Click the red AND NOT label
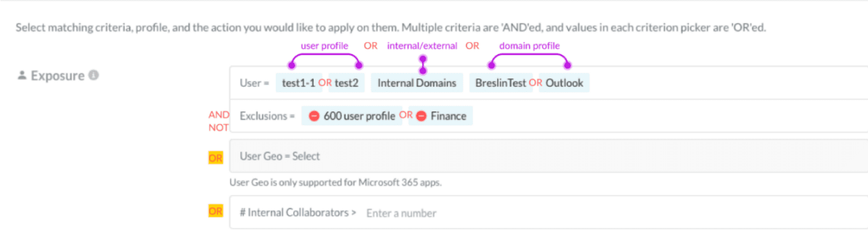Image resolution: width=868 pixels, height=232 pixels. [x=218, y=121]
